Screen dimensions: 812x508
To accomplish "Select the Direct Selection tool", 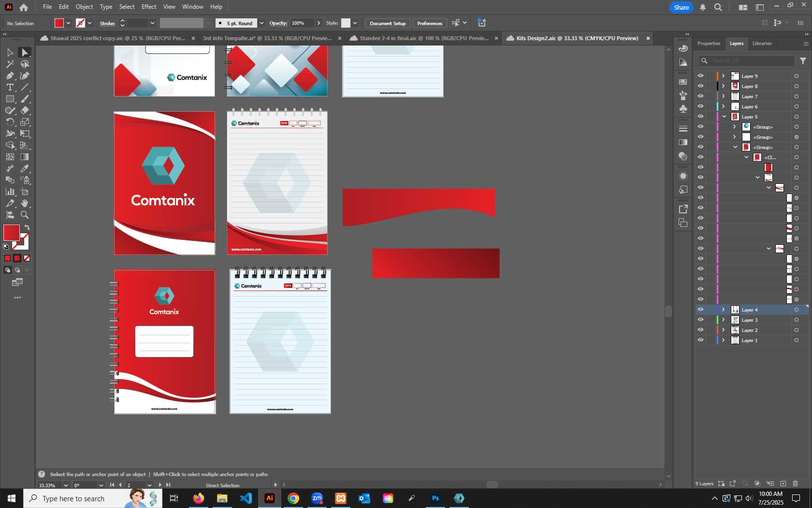I will 25,52.
